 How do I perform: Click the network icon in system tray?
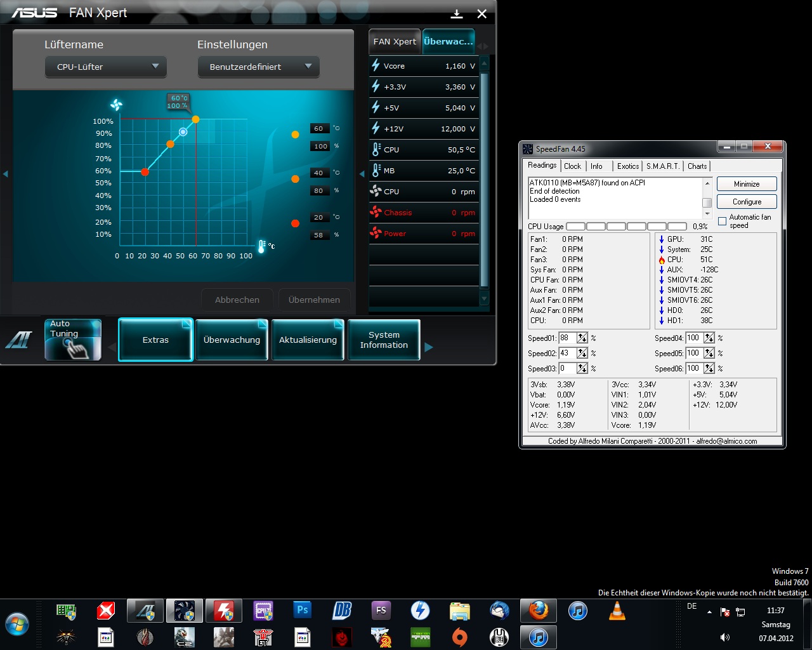click(x=740, y=613)
